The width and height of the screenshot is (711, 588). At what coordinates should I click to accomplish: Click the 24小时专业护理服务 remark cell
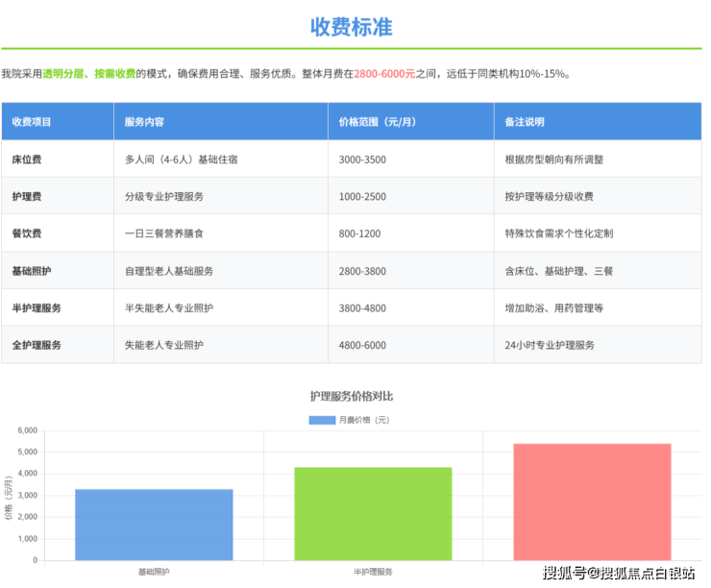pos(550,345)
